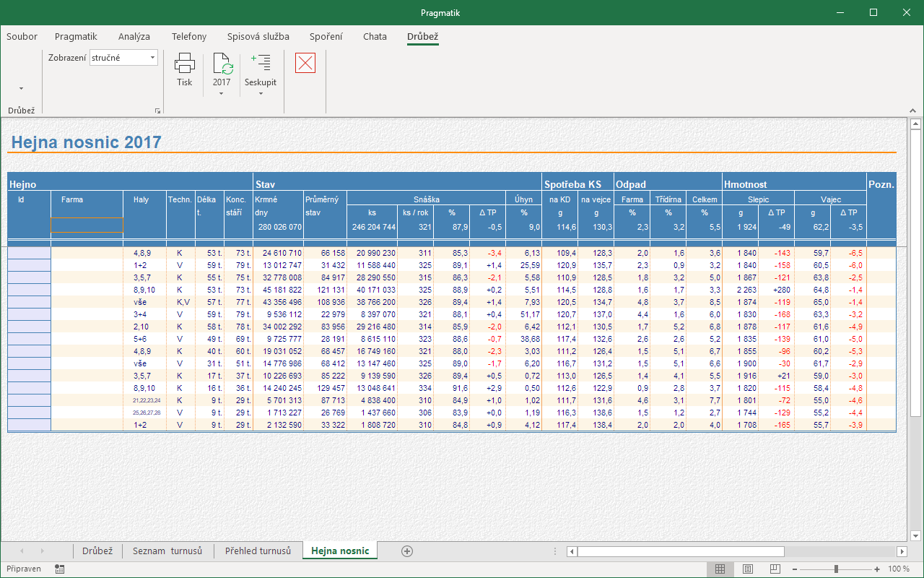Click the red X close icon in ribbon
The image size is (924, 578).
[305, 63]
